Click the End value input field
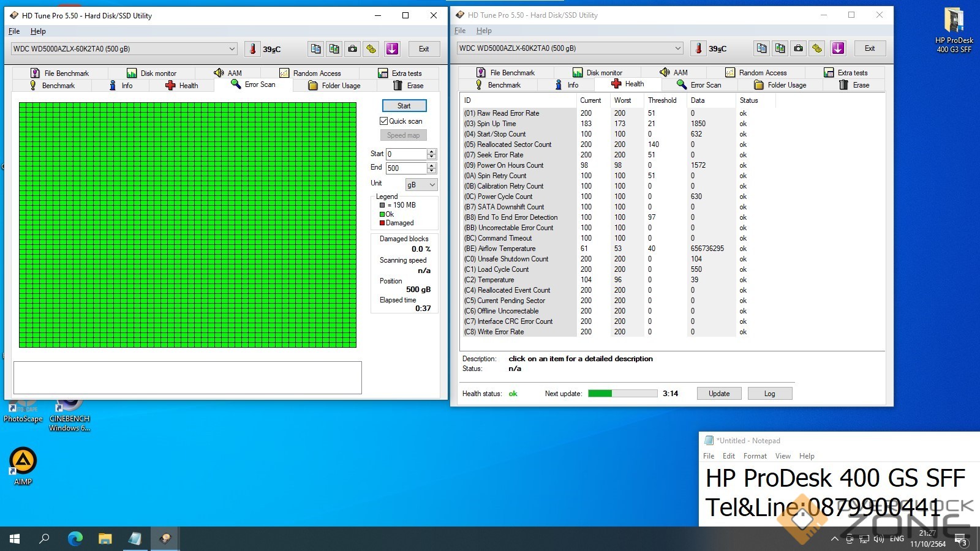Screen dimensions: 980x551 pyautogui.click(x=405, y=168)
